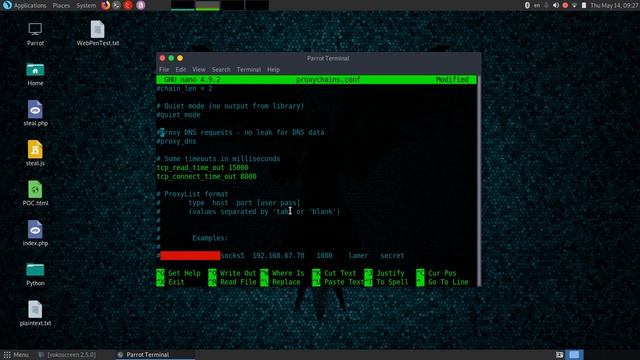Image resolution: width=640 pixels, height=360 pixels.
Task: Open the Applications menu
Action: click(x=30, y=6)
